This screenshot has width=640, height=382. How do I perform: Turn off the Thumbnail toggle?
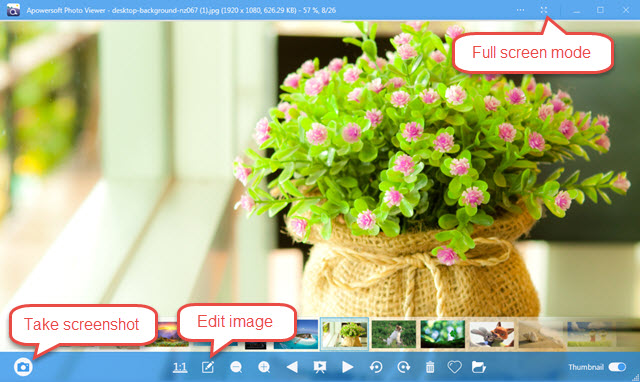[x=617, y=367]
